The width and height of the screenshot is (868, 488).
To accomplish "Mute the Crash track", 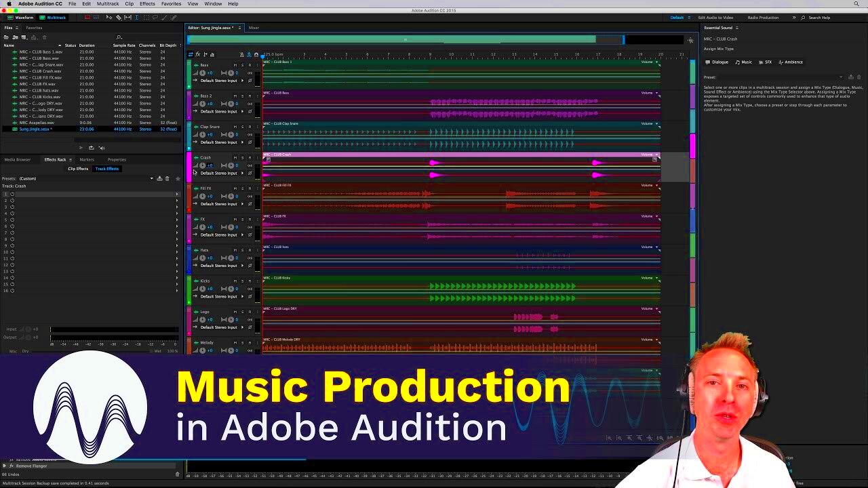I will tap(236, 158).
